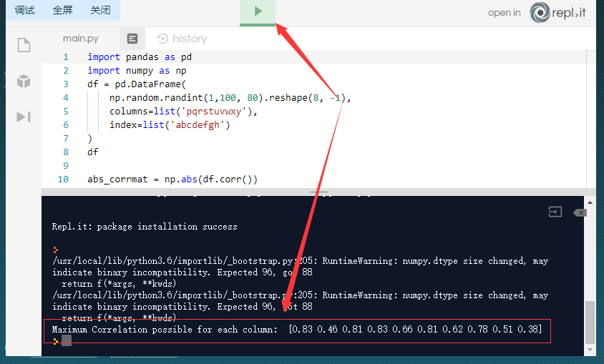Viewport: 604px width, 364px height.
Task: Click line 10 abs_cormat code in editor
Action: (172, 179)
